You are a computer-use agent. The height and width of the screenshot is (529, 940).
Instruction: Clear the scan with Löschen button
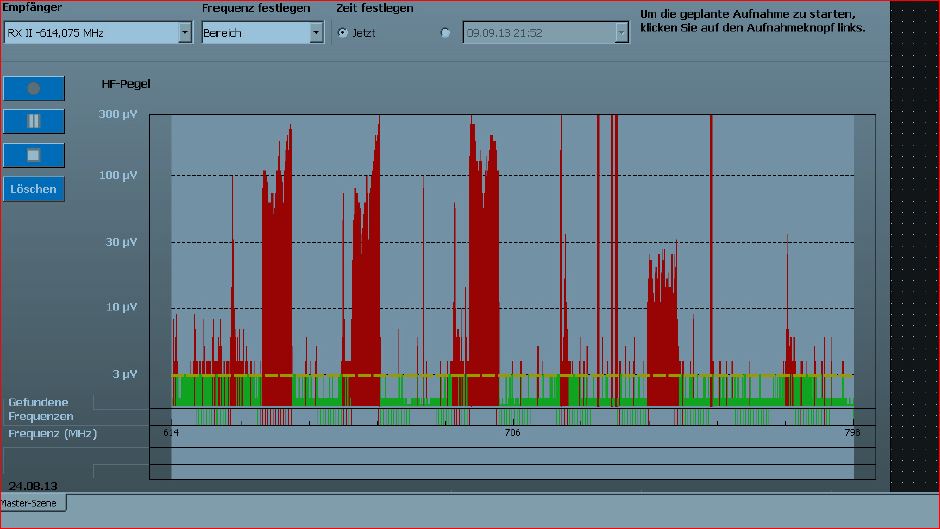[34, 189]
